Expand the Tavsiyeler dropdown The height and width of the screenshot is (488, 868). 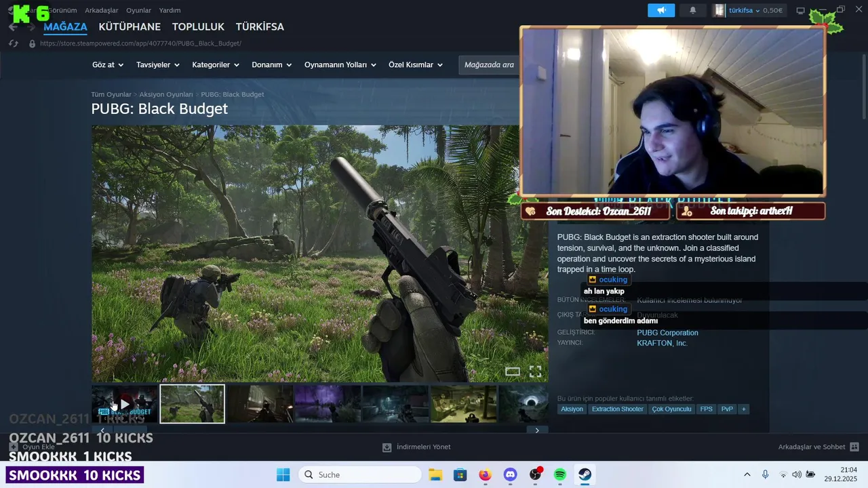pos(158,65)
